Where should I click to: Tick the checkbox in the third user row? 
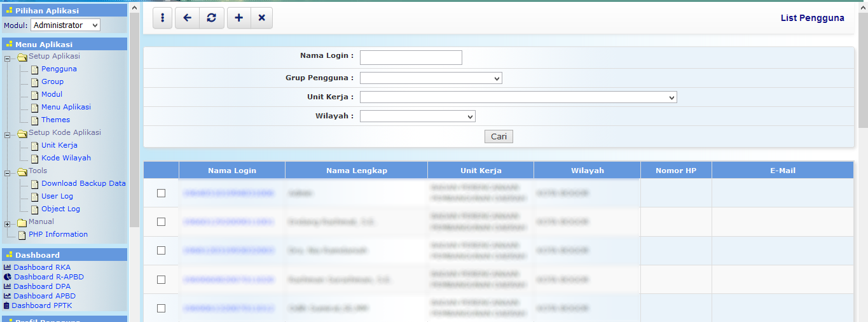point(161,251)
